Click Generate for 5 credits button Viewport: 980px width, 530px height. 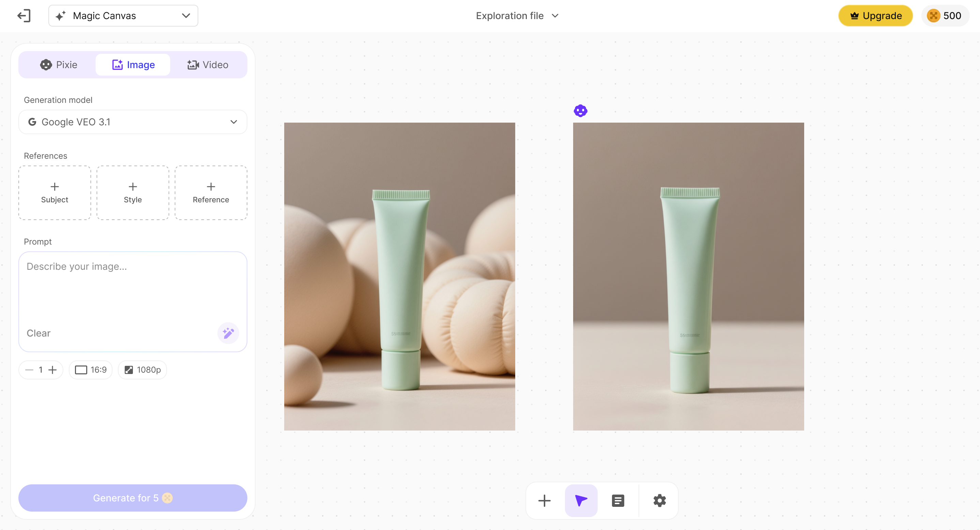coord(133,498)
